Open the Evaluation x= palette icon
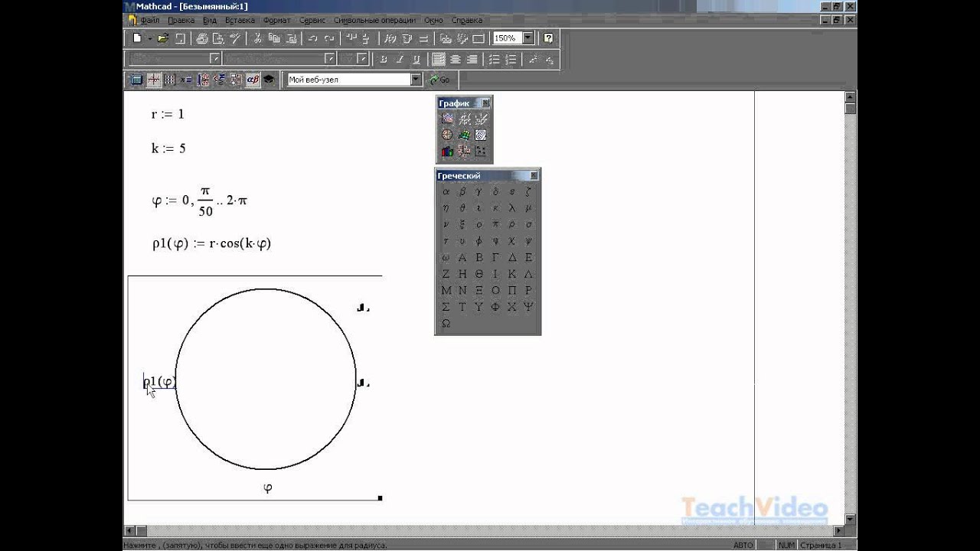980x551 pixels. click(186, 80)
